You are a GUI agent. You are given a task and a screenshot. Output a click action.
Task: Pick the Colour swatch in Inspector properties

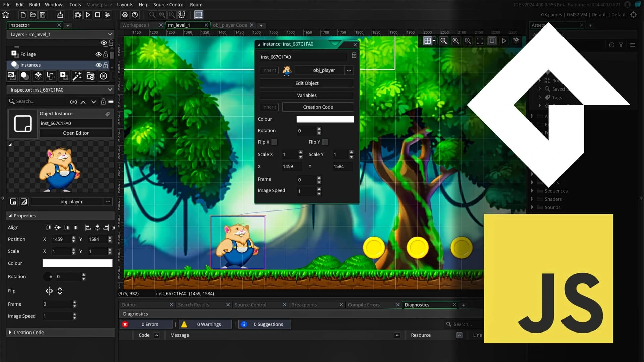[77, 263]
